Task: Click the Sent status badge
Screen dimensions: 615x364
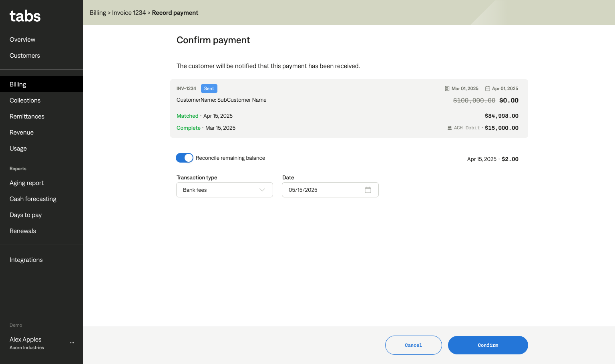Action: [209, 88]
